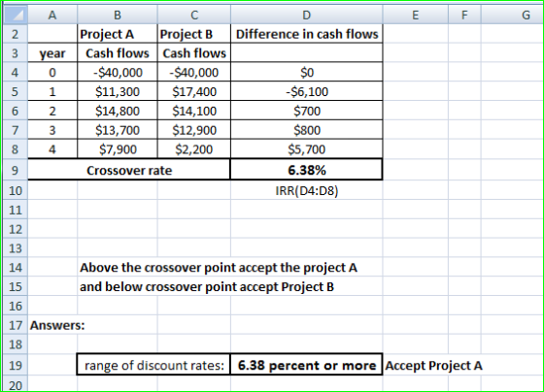Select row 14 header
This screenshot has height=392, width=544.
point(15,267)
